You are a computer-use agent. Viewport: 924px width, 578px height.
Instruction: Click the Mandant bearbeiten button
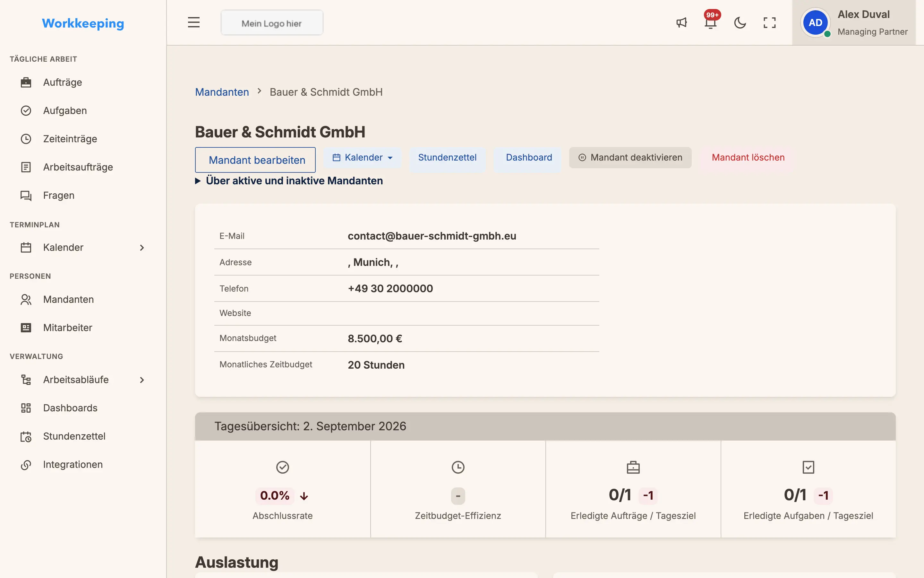coord(255,160)
